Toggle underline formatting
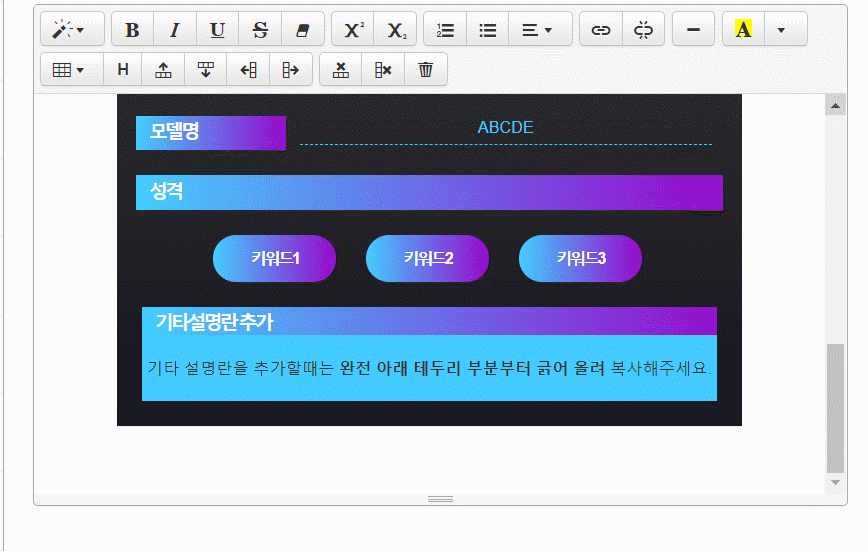 pos(218,29)
